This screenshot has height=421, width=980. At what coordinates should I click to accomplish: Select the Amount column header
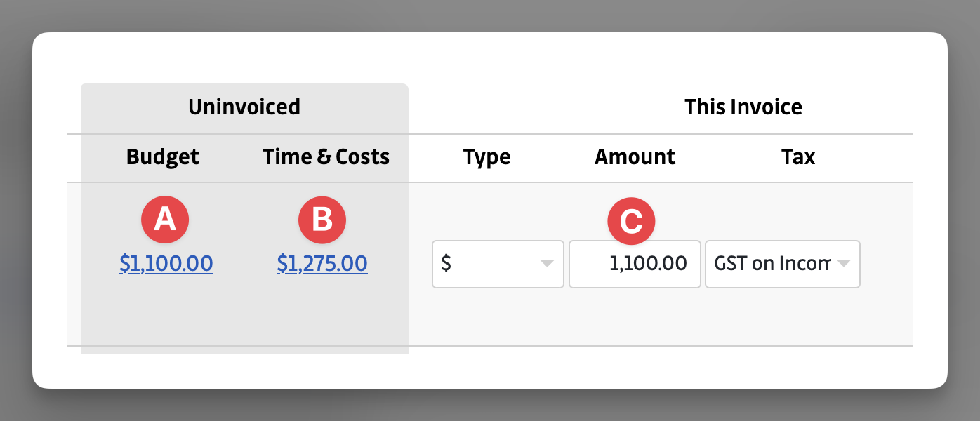635,157
